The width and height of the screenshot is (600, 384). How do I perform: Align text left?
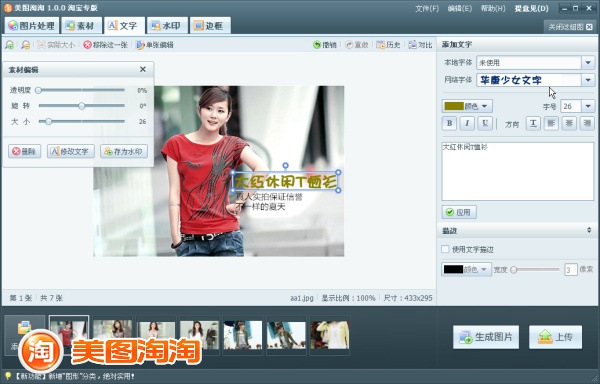click(551, 123)
